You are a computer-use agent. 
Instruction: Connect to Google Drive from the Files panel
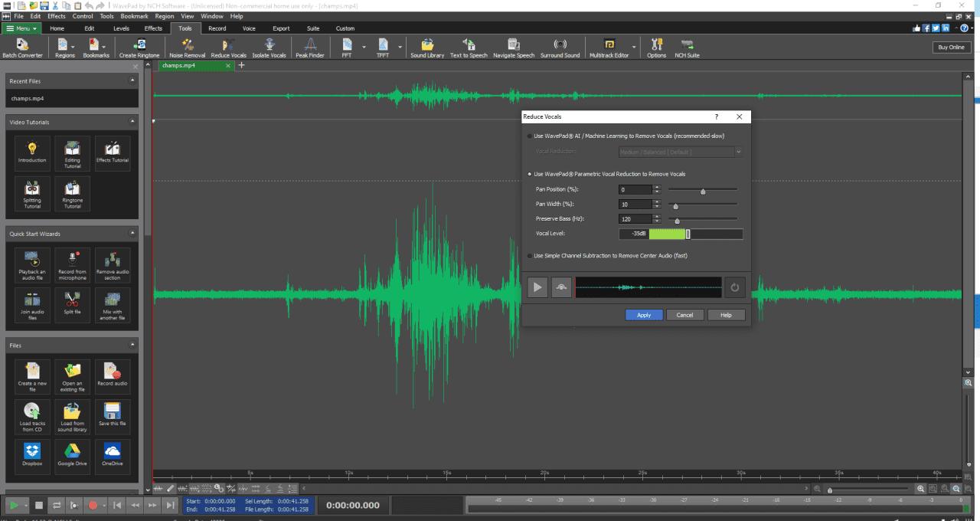[72, 456]
